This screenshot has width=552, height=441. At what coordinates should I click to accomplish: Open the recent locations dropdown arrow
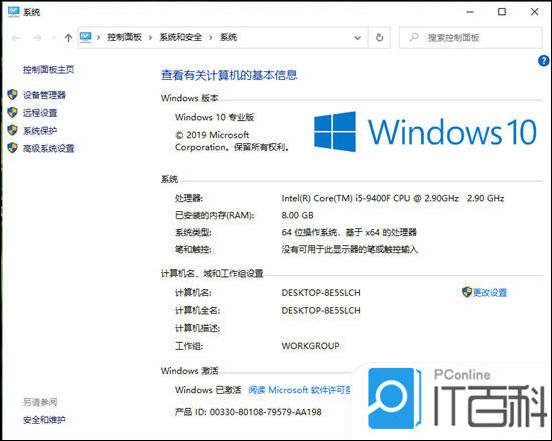coord(54,38)
